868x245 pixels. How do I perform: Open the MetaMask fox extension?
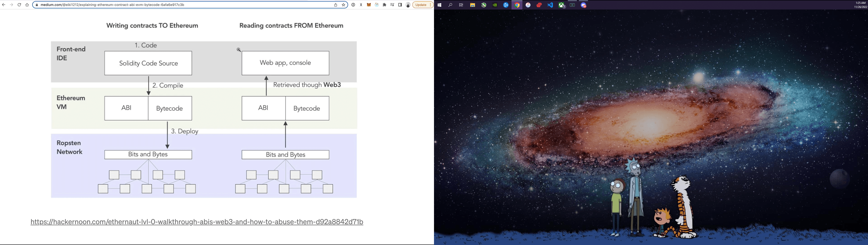[369, 5]
